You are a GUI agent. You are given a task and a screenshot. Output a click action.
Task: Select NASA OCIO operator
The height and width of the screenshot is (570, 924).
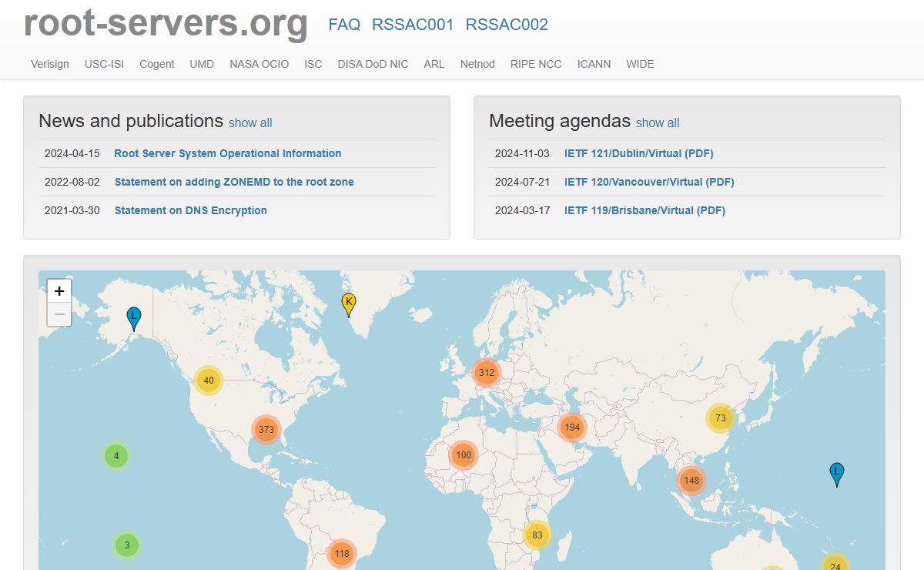[x=259, y=64]
